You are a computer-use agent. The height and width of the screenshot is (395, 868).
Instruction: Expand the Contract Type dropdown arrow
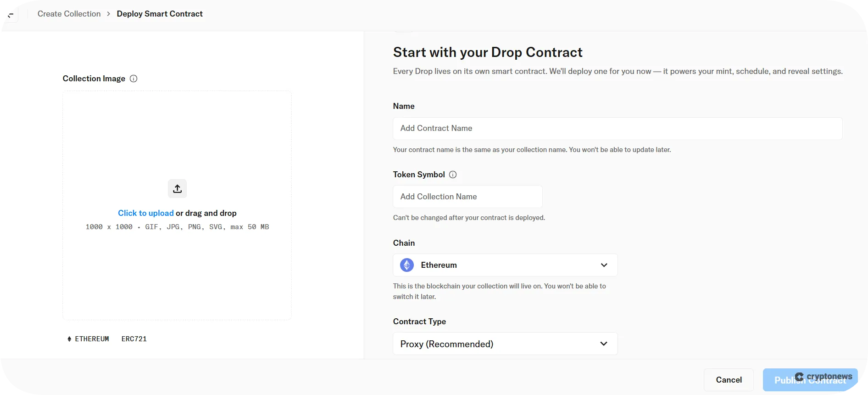(604, 344)
